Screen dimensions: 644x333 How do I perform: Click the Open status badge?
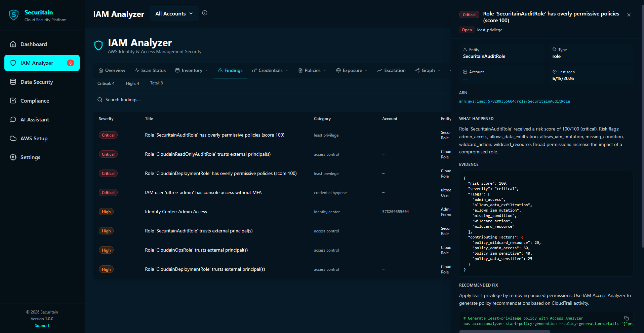[467, 30]
